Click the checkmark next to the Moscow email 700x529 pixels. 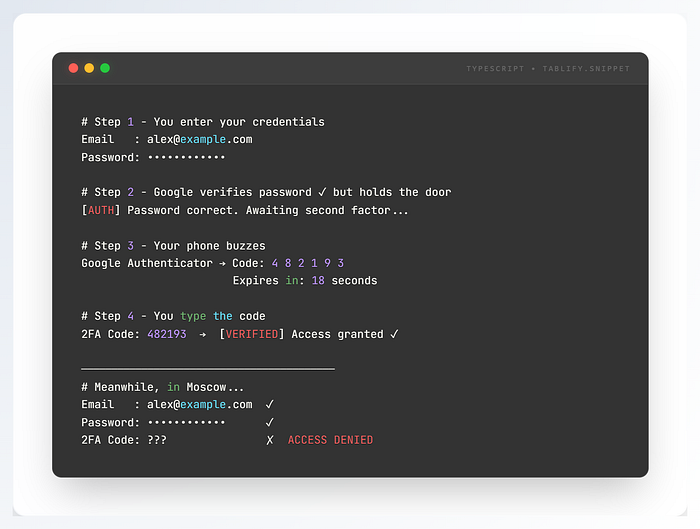(x=269, y=404)
